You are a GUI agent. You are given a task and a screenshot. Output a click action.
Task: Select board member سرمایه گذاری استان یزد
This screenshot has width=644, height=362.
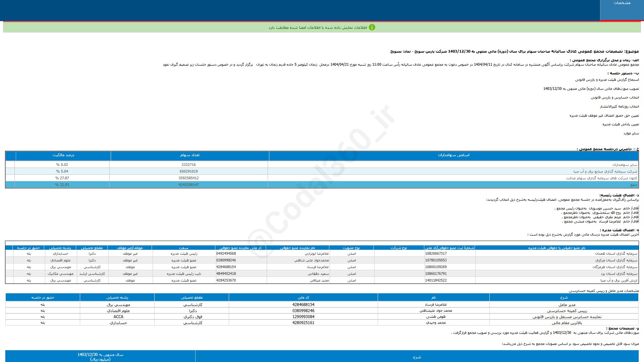click(x=619, y=274)
